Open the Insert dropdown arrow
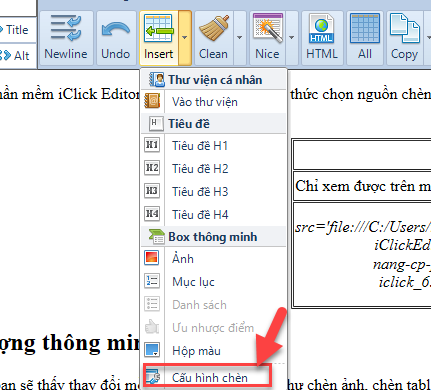The image size is (431, 390). tap(185, 38)
